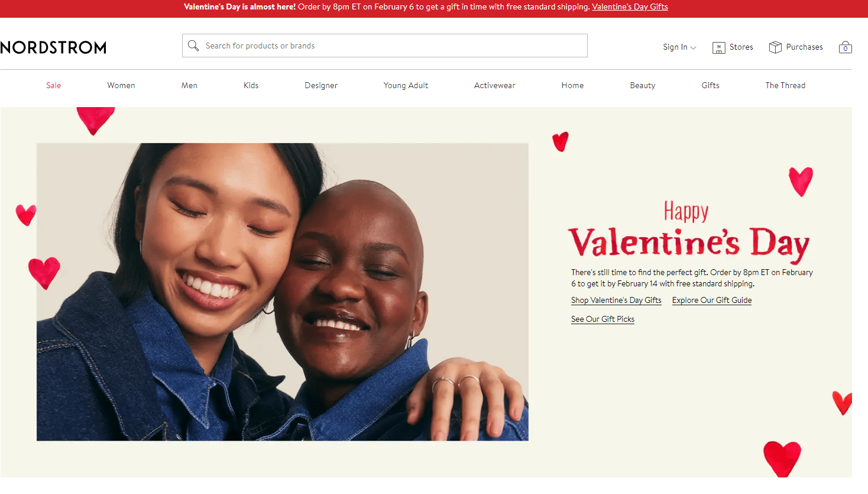The width and height of the screenshot is (868, 494).
Task: Go to Nordstrom home via logo
Action: coord(53,47)
